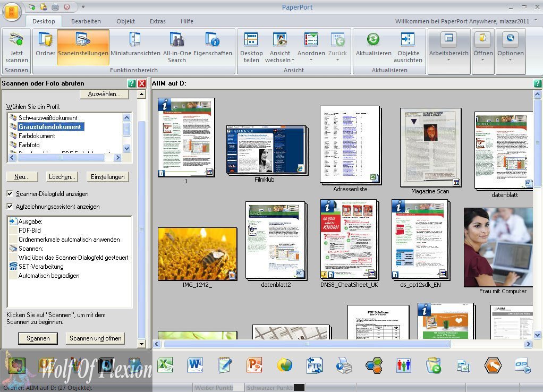Click the PDF-Bild output entry

[x=29, y=231]
